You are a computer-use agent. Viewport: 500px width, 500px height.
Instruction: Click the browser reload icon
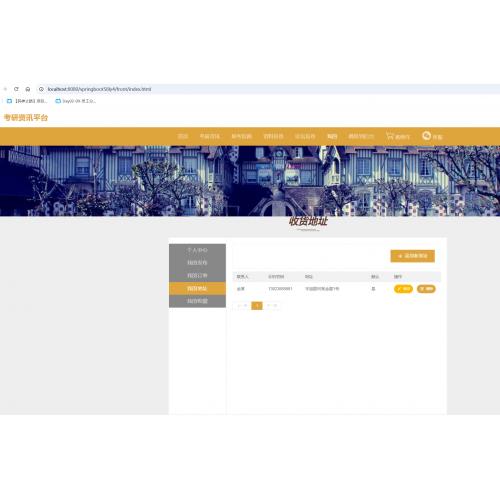tap(16, 89)
